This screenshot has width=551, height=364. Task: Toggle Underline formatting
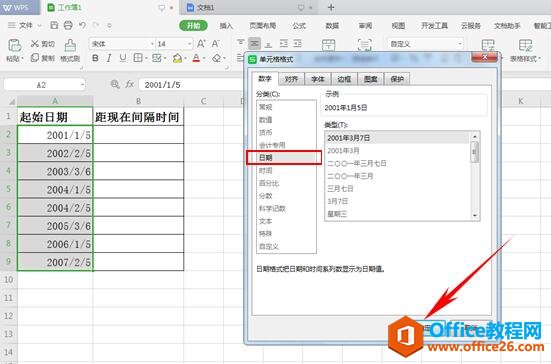point(123,58)
